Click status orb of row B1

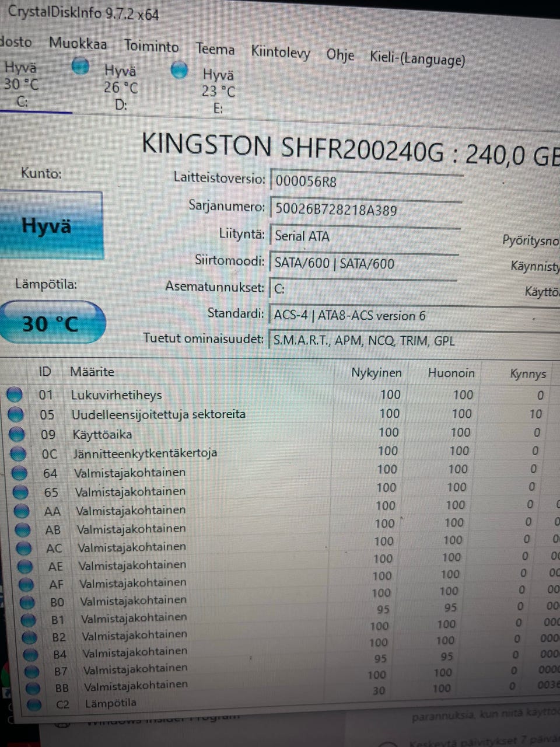29,619
